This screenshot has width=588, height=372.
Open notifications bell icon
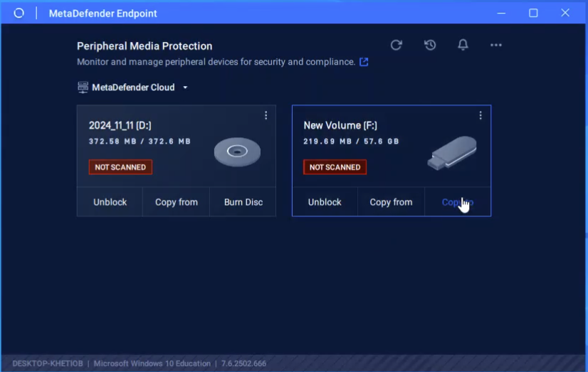click(x=463, y=45)
